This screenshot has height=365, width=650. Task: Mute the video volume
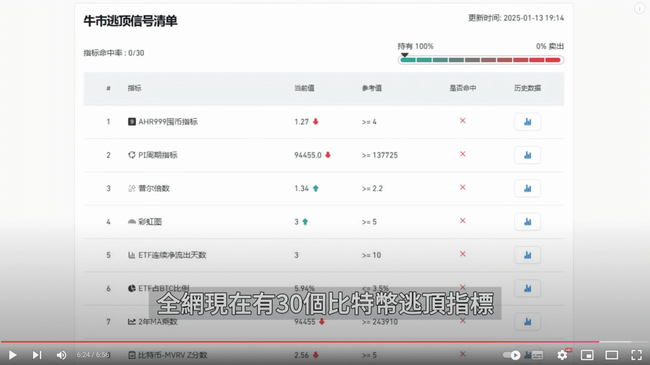61,355
